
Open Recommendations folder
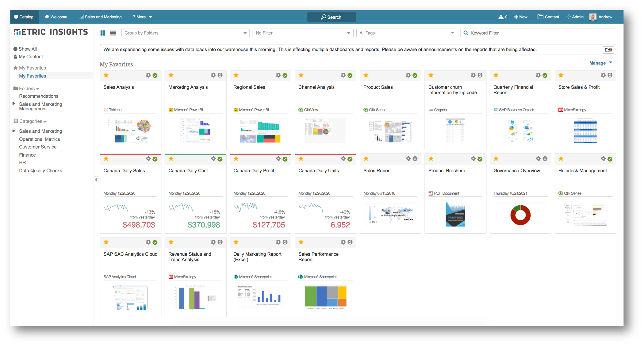coord(39,96)
